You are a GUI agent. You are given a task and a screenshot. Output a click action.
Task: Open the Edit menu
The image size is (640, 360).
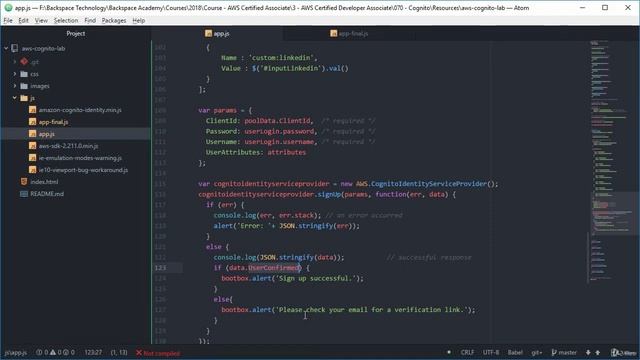(23, 20)
